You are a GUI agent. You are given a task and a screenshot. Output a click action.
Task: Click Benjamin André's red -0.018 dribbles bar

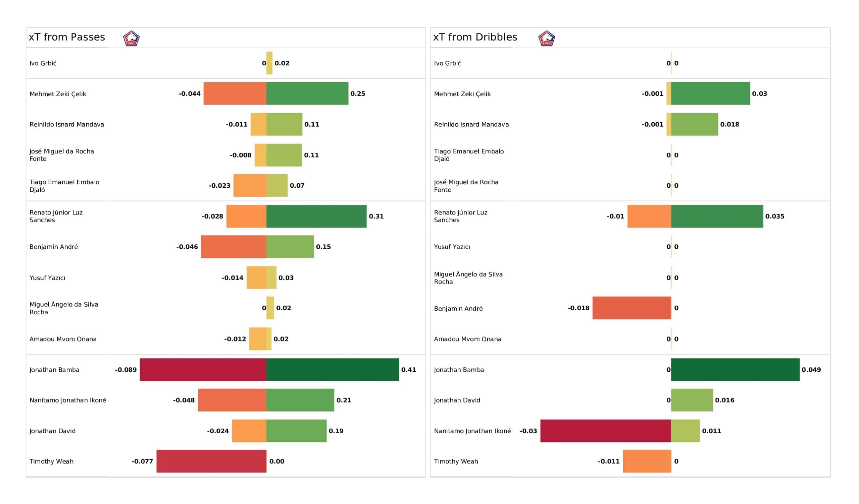(x=631, y=308)
